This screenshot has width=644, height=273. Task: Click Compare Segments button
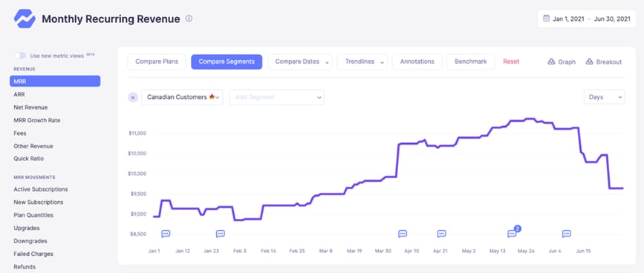point(227,62)
